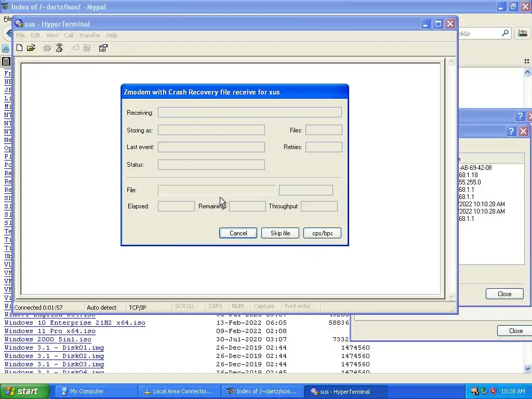The width and height of the screenshot is (532, 399).
Task: Click the Mypal page zoom icon on left
Action: 5,49
